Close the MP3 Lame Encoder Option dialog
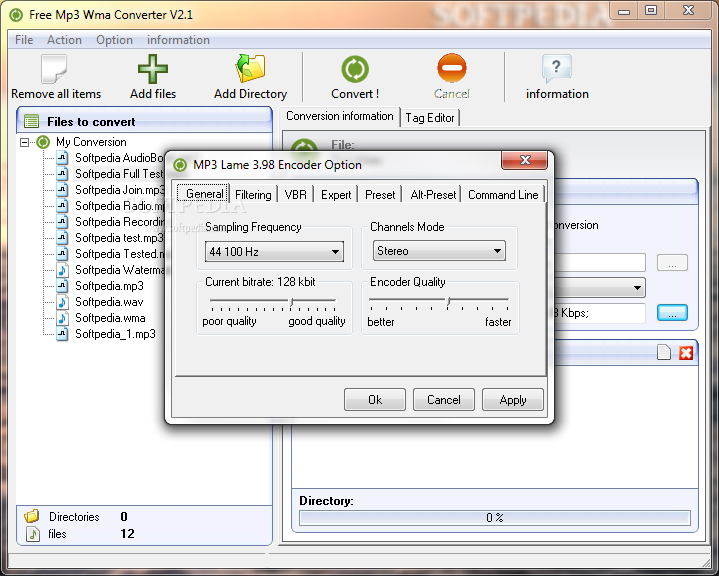Viewport: 719px width, 576px height. point(525,160)
